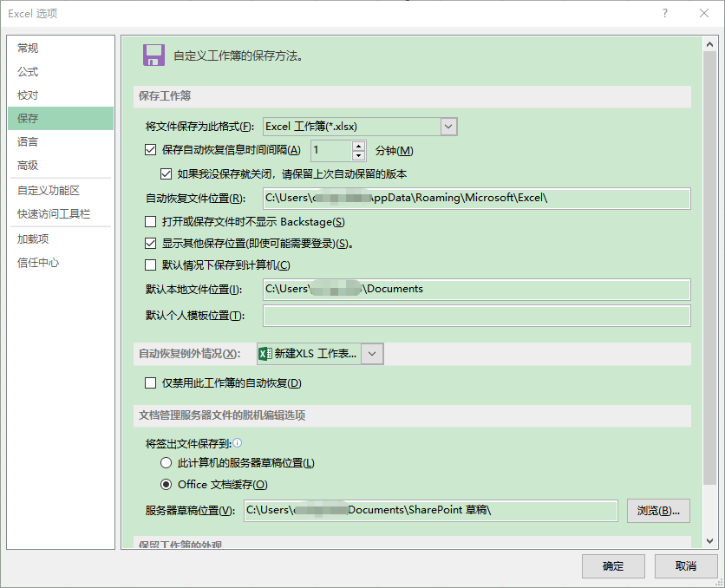Increase autorecover minutes with up arrow

(359, 146)
